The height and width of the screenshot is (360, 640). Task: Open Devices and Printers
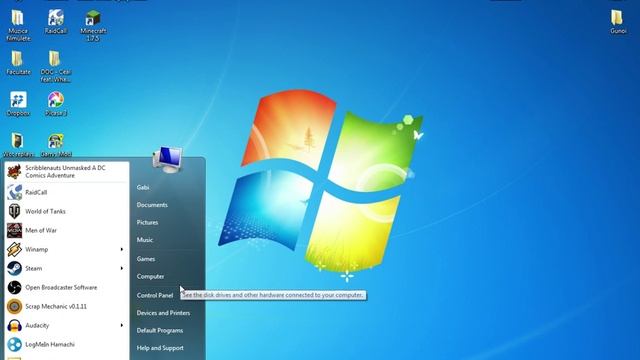click(163, 313)
